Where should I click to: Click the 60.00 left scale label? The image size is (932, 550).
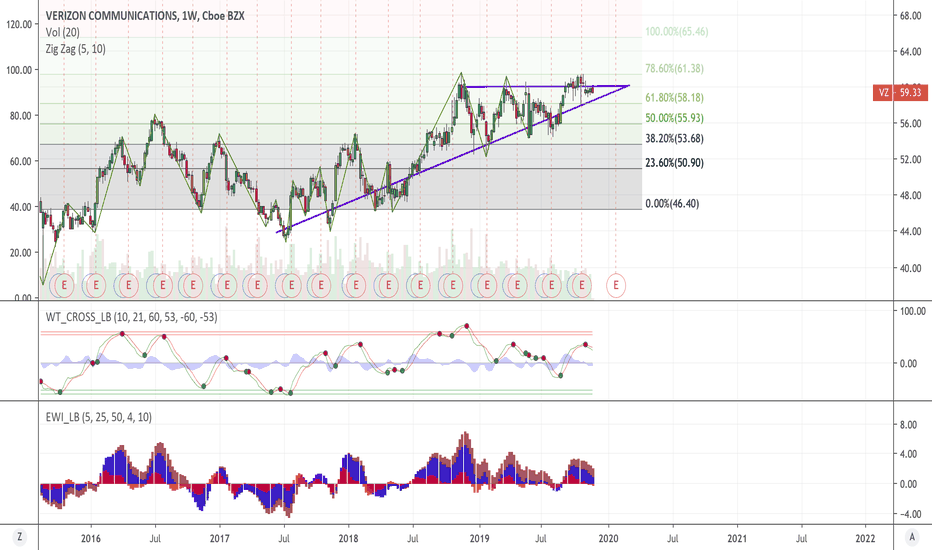(21, 162)
